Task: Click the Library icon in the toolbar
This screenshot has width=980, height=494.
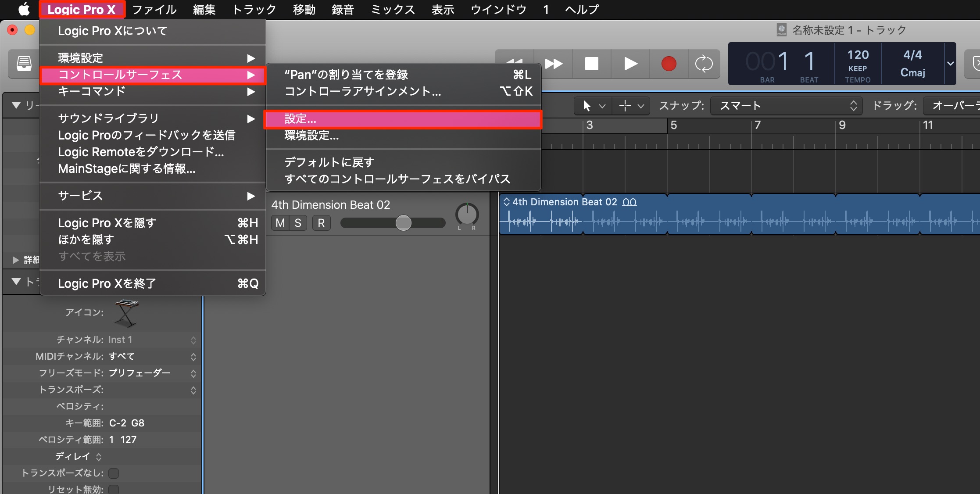Action: tap(24, 64)
